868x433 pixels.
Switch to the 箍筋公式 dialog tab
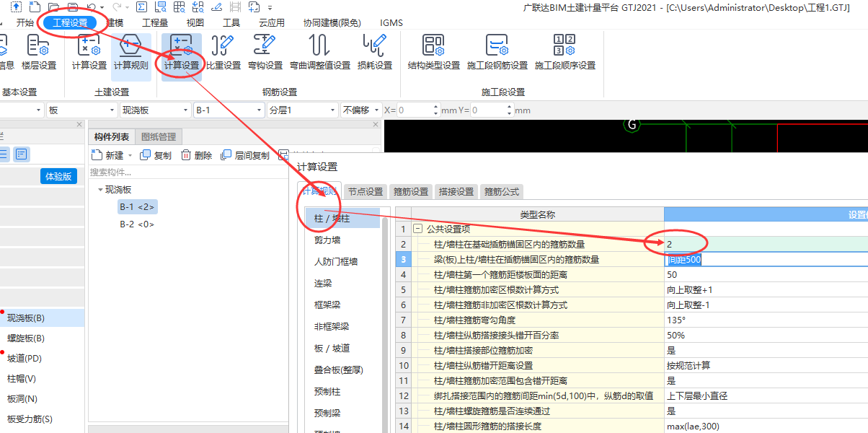pyautogui.click(x=502, y=191)
